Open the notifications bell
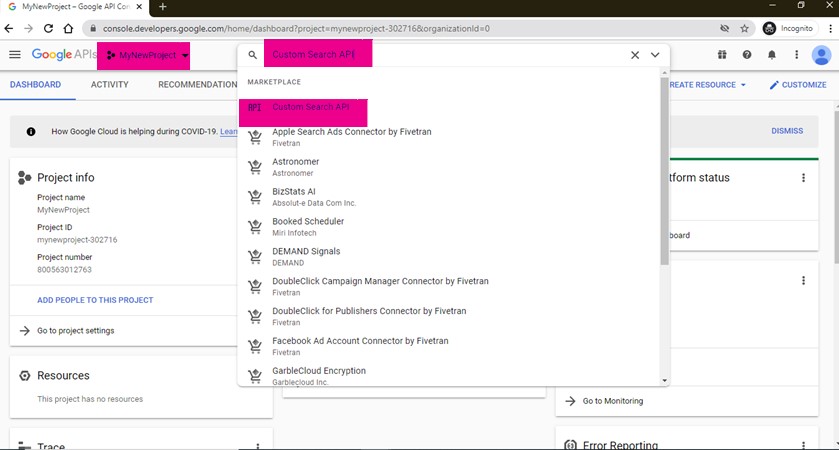This screenshot has height=450, width=839. [771, 55]
